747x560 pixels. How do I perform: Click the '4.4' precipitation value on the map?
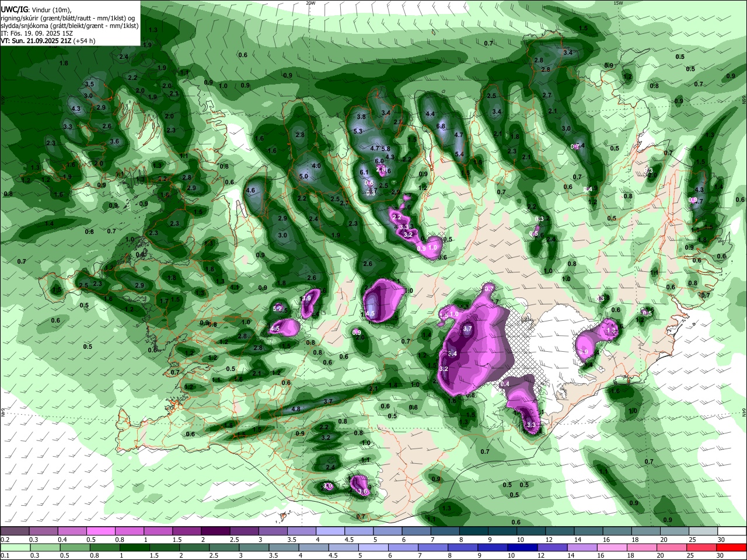pos(431,114)
